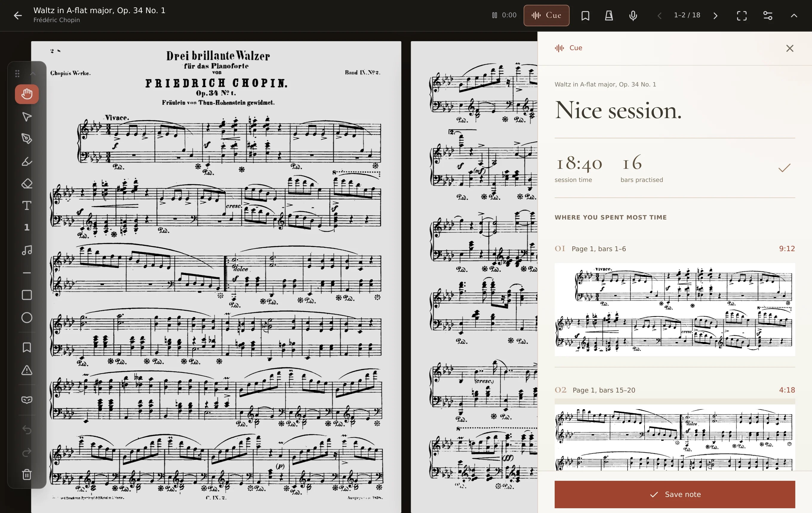
Task: Go to next pages chevron
Action: (x=715, y=16)
